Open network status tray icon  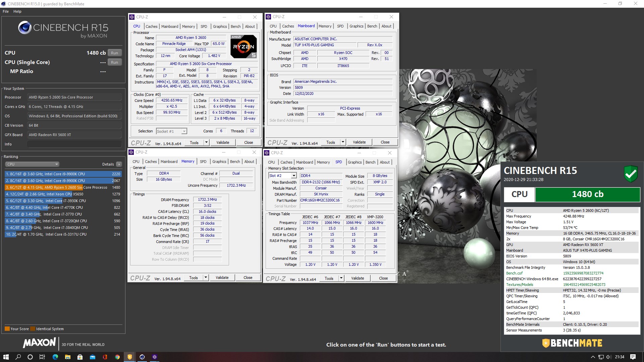pos(601,357)
